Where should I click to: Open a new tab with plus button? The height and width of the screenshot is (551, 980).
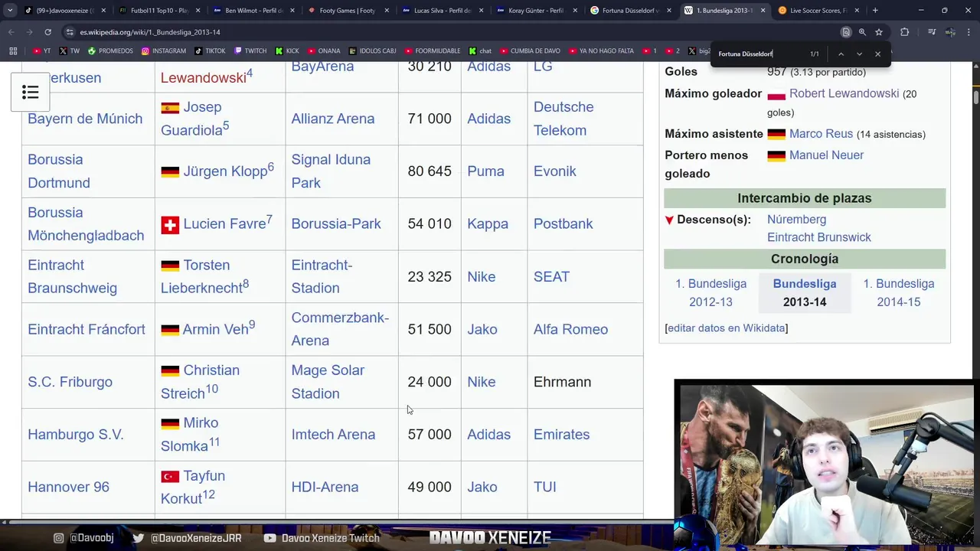[875, 11]
